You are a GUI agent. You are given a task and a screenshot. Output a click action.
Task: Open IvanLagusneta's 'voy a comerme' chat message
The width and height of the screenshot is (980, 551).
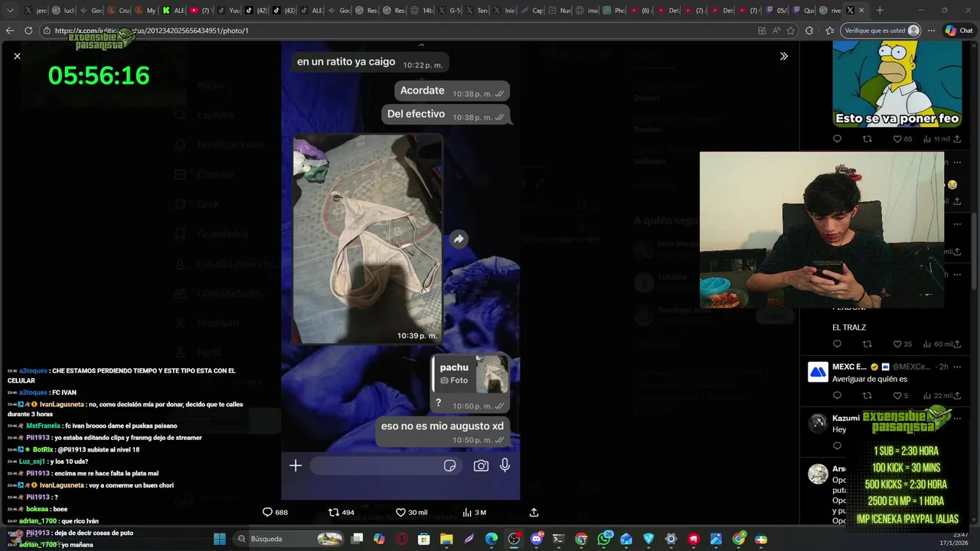[x=90, y=485]
